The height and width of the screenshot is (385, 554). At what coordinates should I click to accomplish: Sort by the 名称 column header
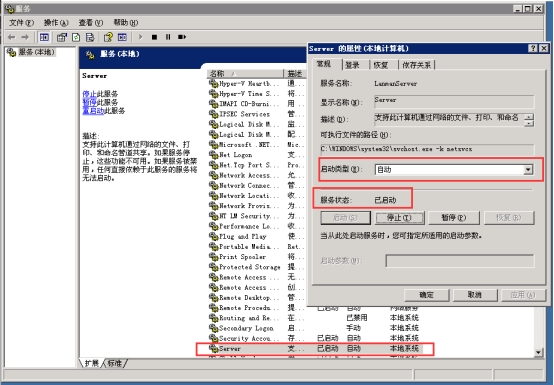(x=245, y=73)
